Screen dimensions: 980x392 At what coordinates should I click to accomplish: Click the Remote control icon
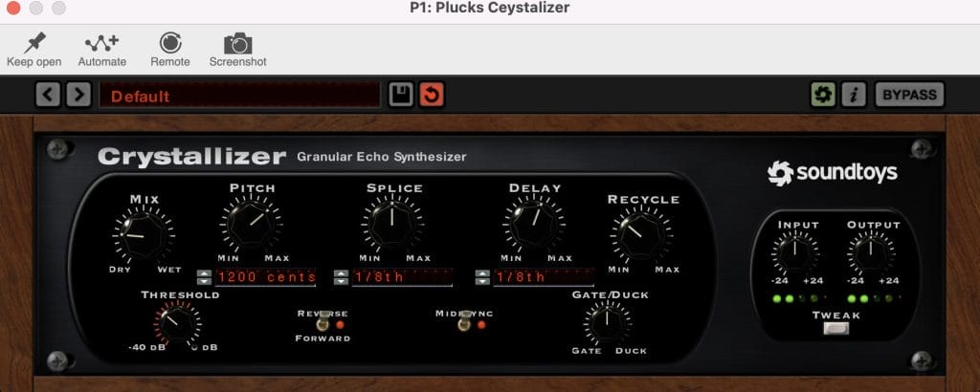coord(170,43)
